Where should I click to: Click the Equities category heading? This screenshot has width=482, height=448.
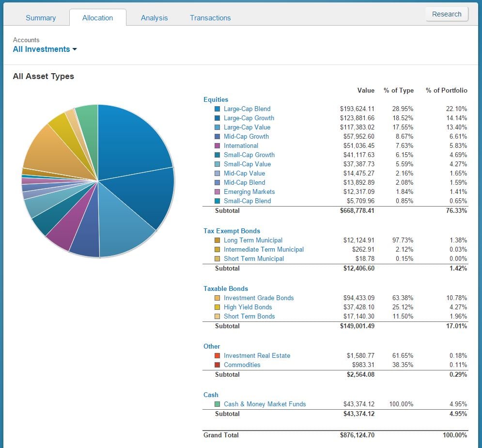pos(216,100)
